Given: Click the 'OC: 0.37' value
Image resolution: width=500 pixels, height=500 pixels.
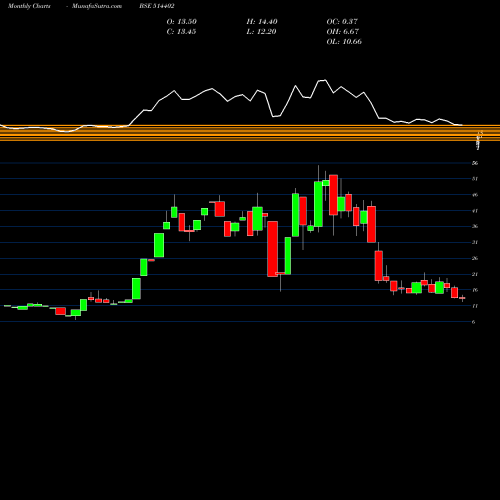Looking at the screenshot, I should (342, 22).
